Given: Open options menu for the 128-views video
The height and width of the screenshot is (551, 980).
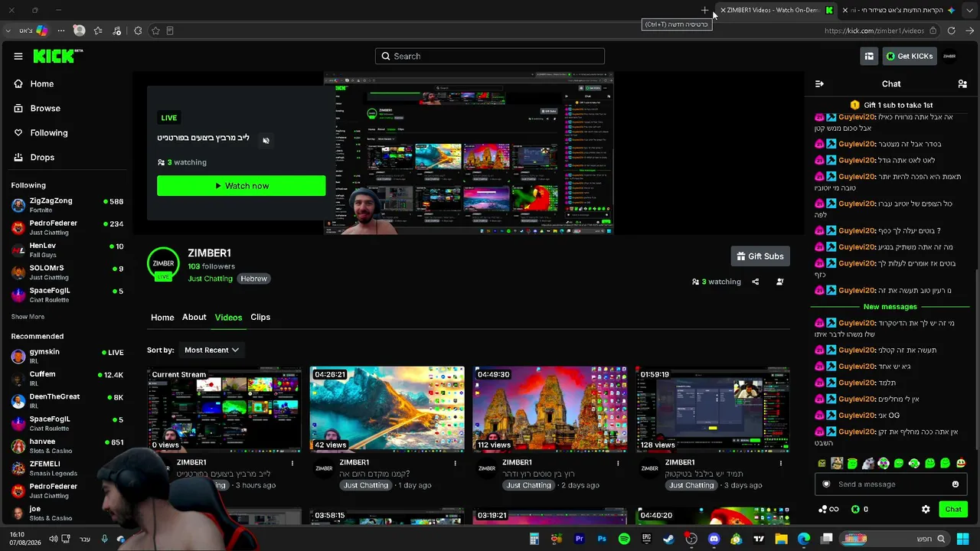Looking at the screenshot, I should (x=781, y=463).
